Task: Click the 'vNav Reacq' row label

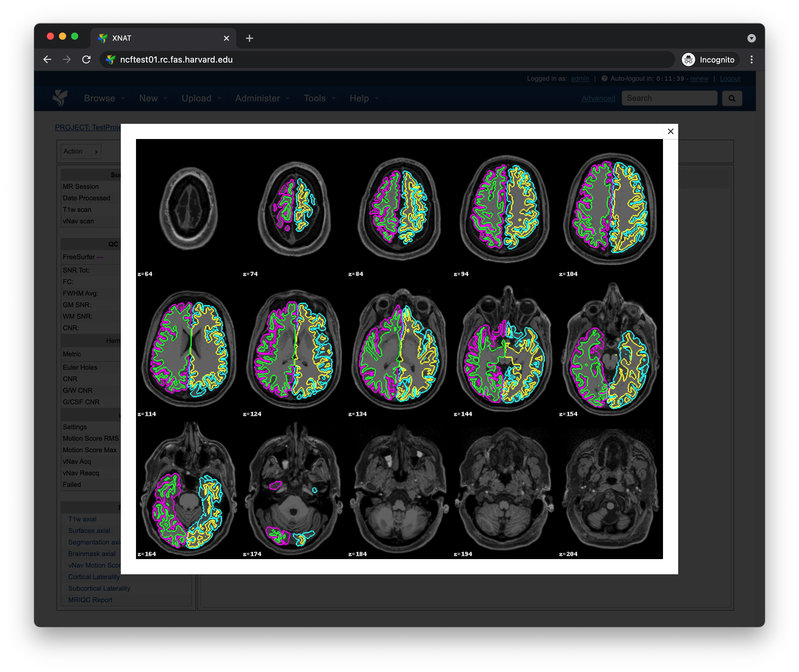Action: (81, 473)
